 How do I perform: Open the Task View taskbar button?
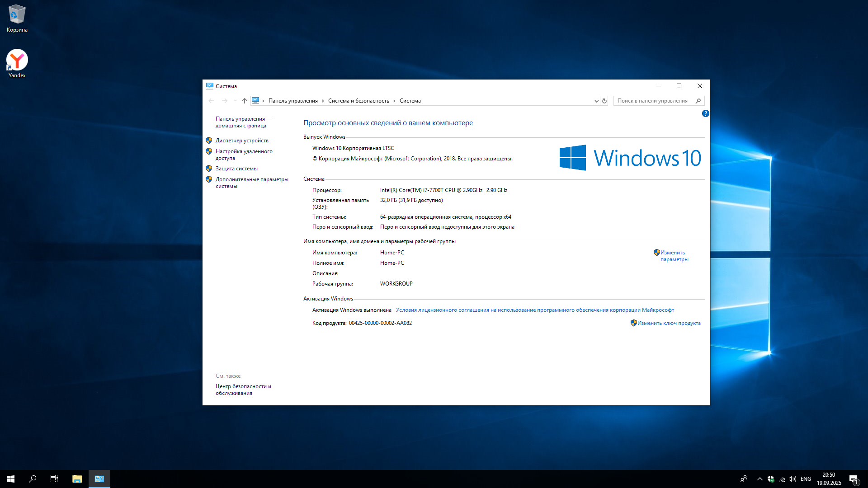54,479
